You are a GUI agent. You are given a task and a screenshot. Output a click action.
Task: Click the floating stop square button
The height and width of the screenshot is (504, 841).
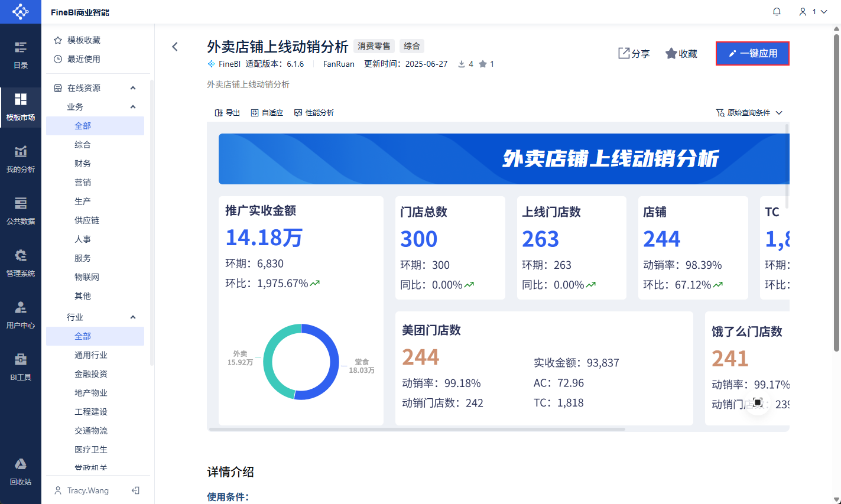(x=758, y=402)
